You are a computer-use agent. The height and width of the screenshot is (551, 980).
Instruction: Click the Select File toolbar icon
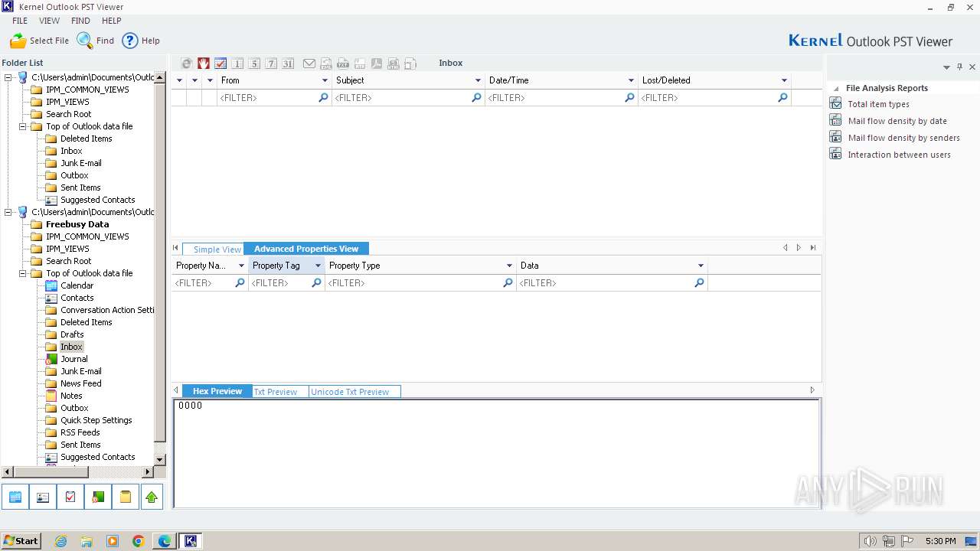point(18,41)
